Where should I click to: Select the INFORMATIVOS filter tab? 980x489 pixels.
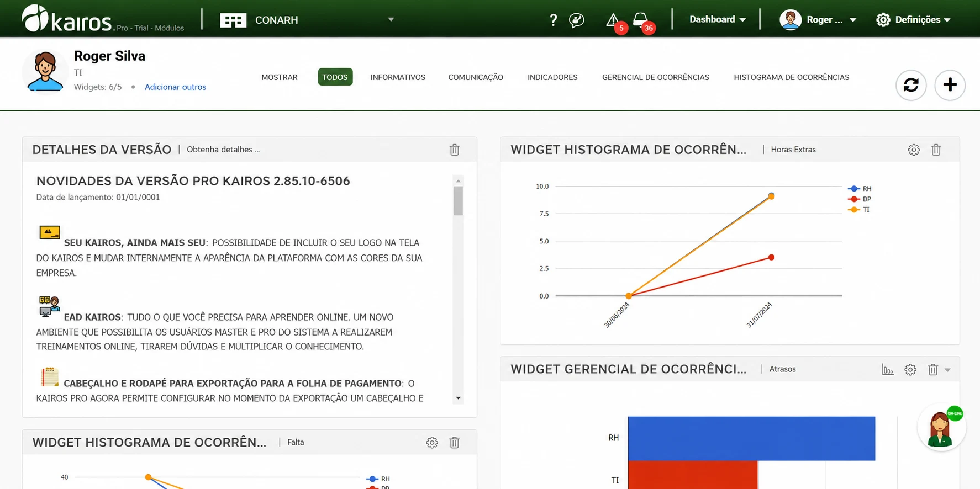398,77
